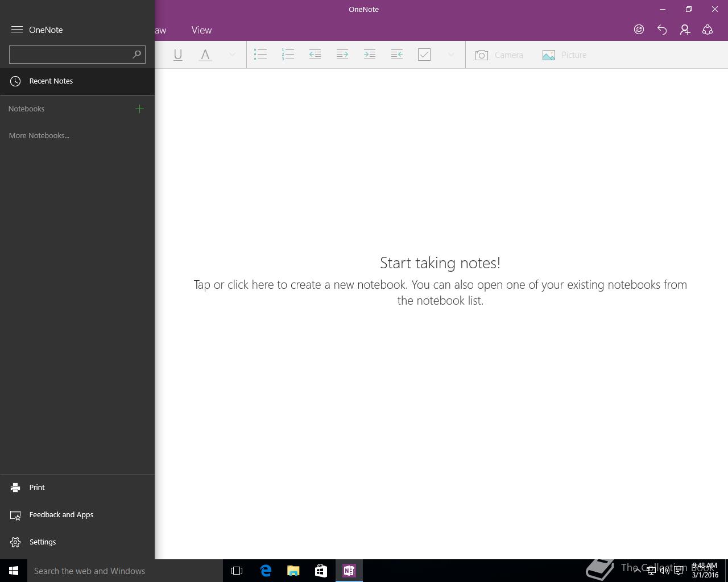Viewport: 728px width, 582px height.
Task: Open Action Center notifications icon
Action: [679, 571]
